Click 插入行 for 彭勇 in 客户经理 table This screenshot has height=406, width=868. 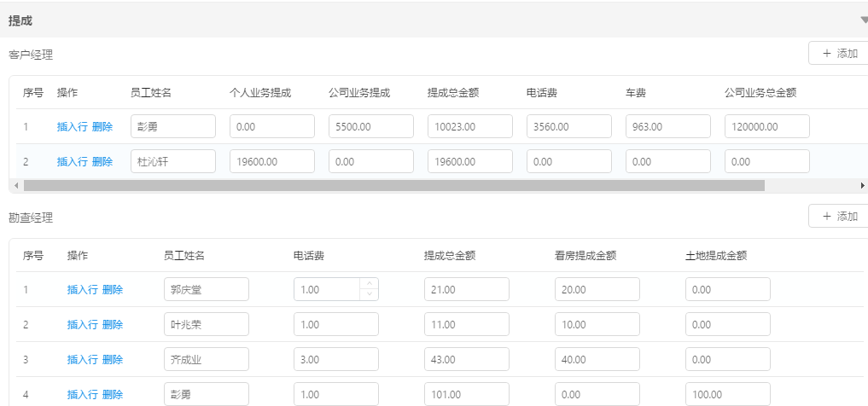[72, 127]
